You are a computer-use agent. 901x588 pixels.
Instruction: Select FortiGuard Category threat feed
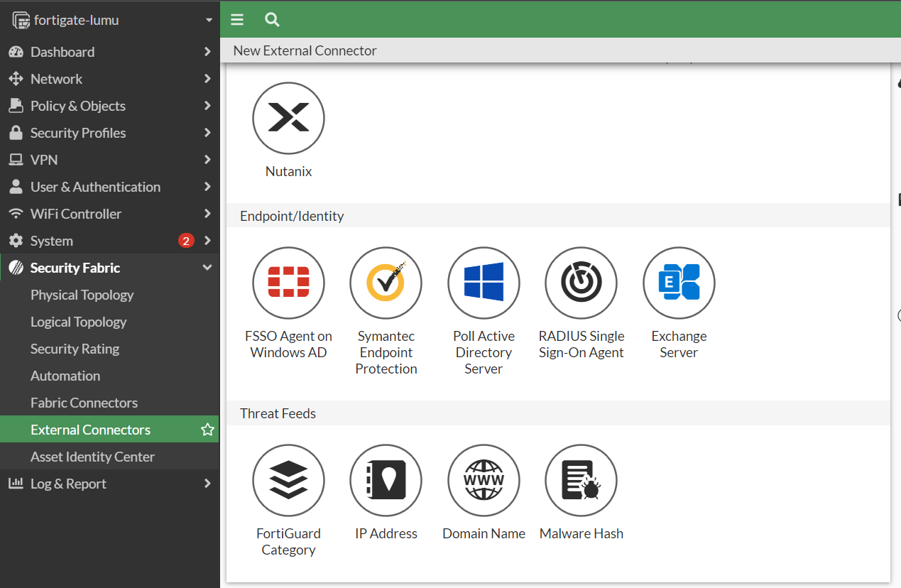(x=288, y=480)
